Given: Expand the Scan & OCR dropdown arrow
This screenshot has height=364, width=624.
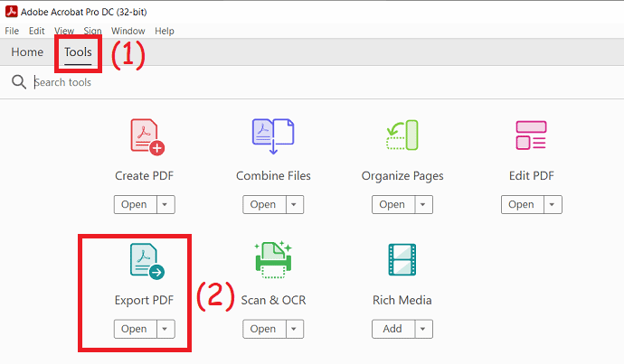Looking at the screenshot, I should click(295, 329).
